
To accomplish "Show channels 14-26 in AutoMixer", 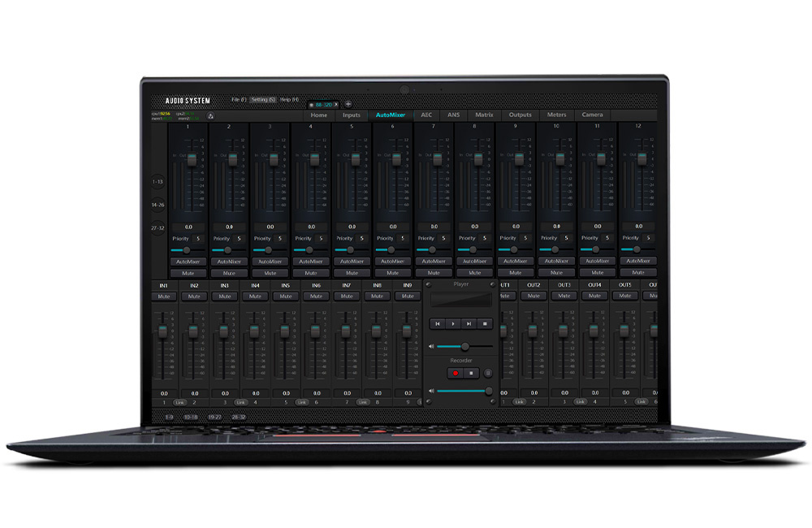I will point(158,205).
